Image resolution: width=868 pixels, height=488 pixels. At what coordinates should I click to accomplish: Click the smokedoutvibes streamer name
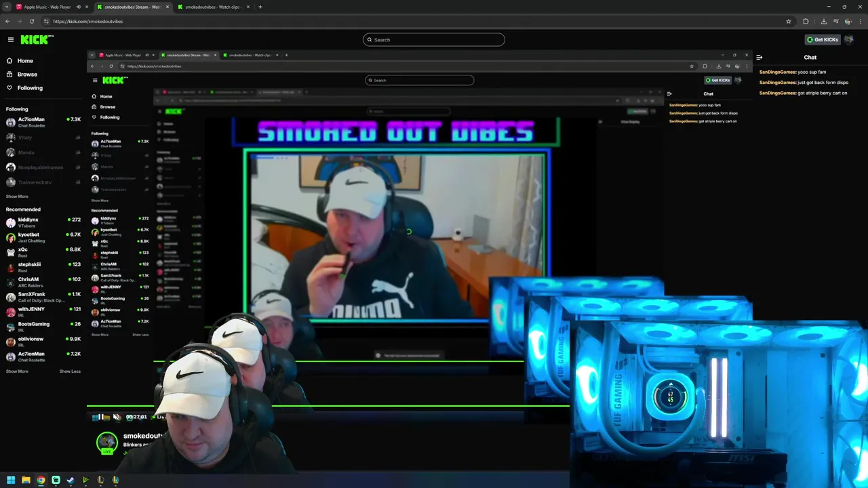(x=143, y=436)
